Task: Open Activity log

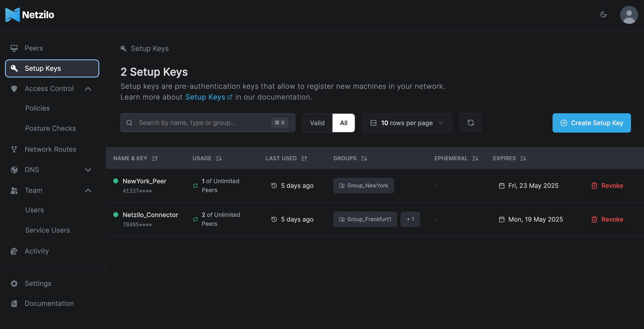Action: pyautogui.click(x=37, y=251)
